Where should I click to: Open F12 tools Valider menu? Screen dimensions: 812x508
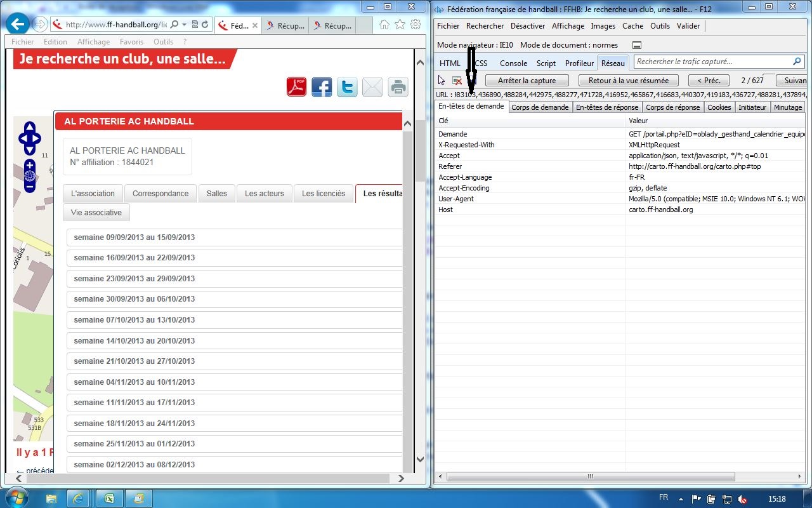click(x=688, y=26)
